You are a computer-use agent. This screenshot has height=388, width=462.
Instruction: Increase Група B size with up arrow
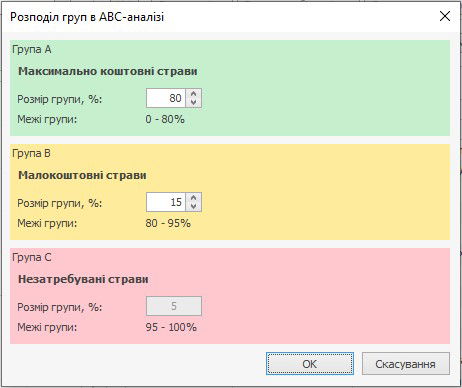pos(193,198)
